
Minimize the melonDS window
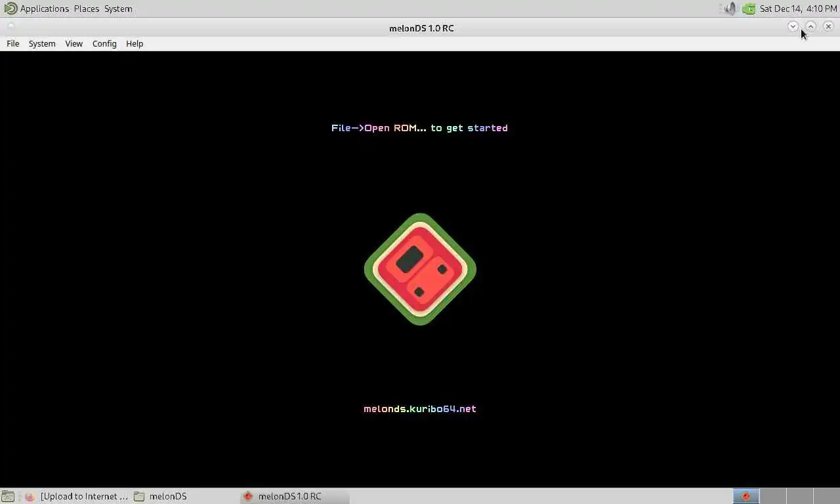pyautogui.click(x=793, y=26)
